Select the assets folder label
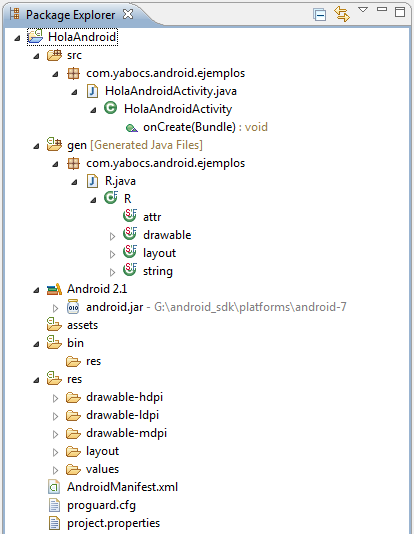The image size is (414, 534). (82, 325)
